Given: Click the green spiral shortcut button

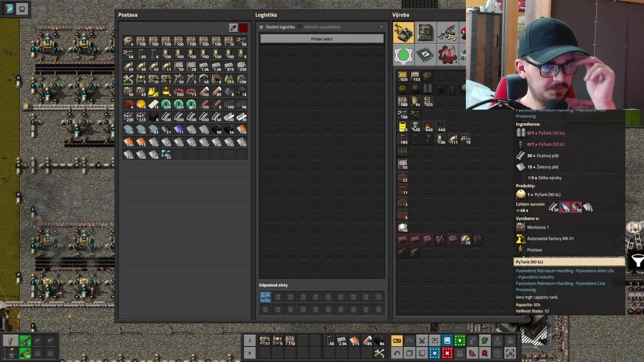Looking at the screenshot, I should (x=485, y=341).
